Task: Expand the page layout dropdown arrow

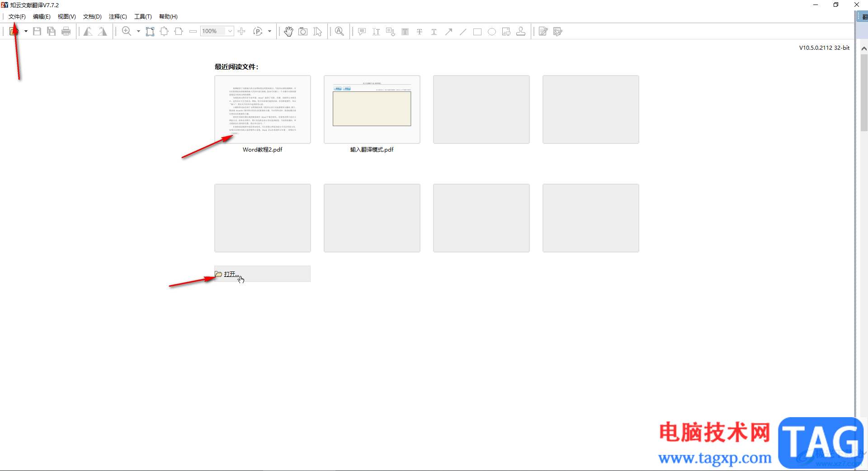Action: pos(269,31)
